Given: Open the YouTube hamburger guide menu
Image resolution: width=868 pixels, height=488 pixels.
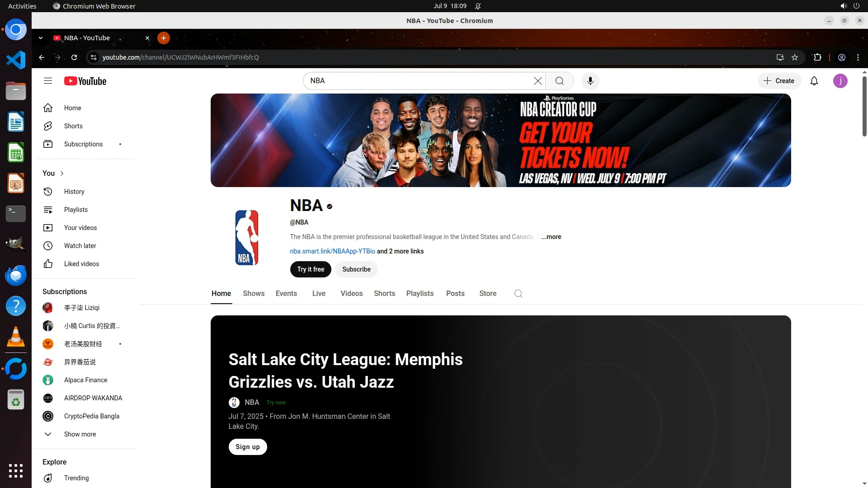Looking at the screenshot, I should pos(48,81).
